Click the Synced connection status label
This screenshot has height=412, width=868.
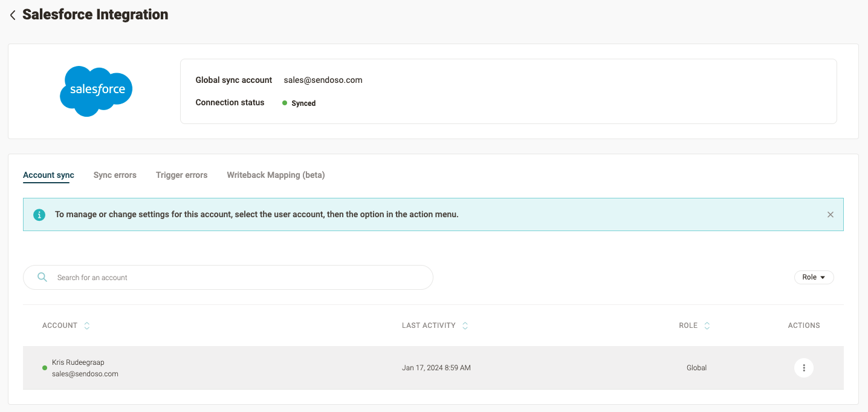coord(303,103)
